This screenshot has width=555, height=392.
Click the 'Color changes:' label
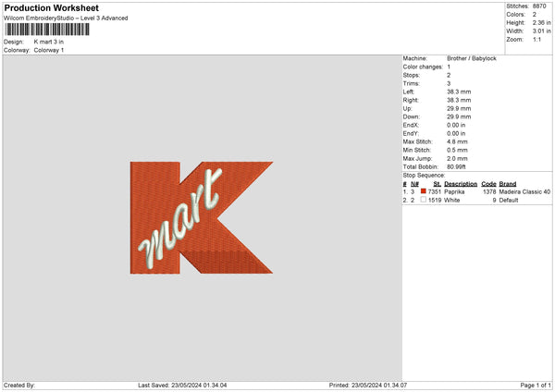tap(423, 67)
